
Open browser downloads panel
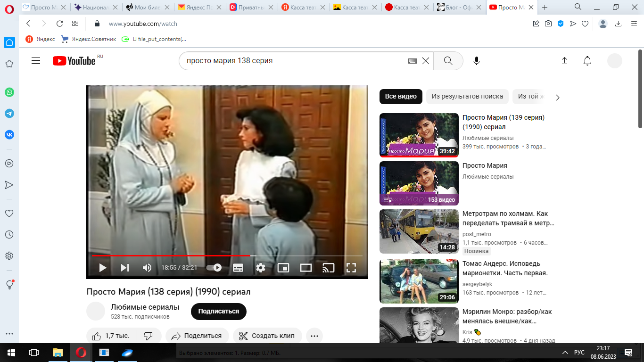click(x=619, y=24)
